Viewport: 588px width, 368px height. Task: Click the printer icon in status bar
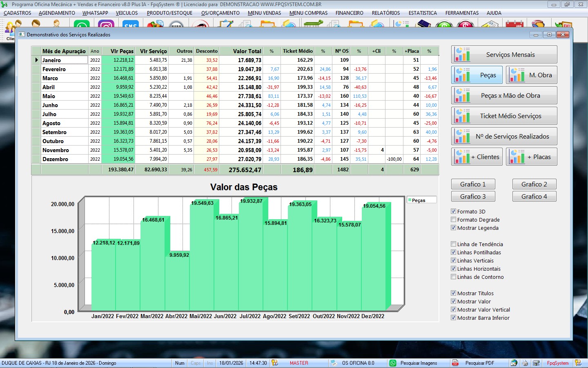click(525, 363)
